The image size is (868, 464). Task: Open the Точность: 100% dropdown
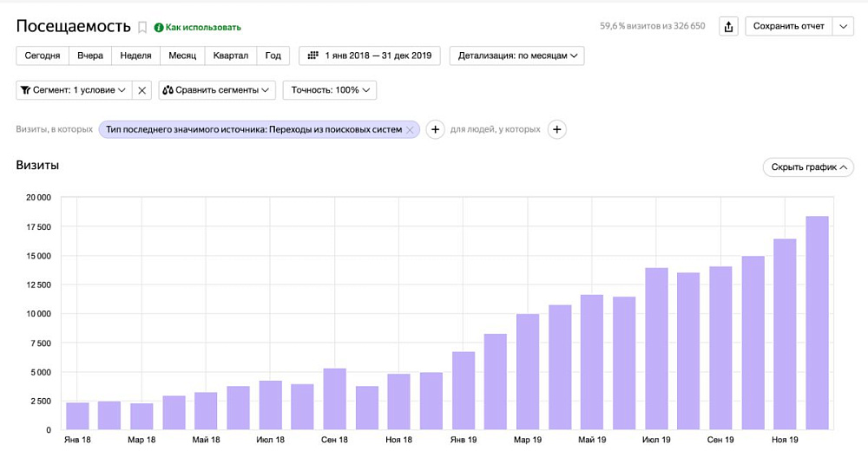pyautogui.click(x=331, y=90)
